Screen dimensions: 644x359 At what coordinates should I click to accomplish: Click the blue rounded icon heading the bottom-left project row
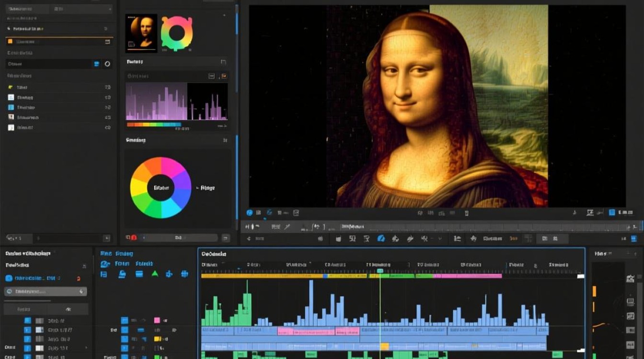pyautogui.click(x=9, y=278)
